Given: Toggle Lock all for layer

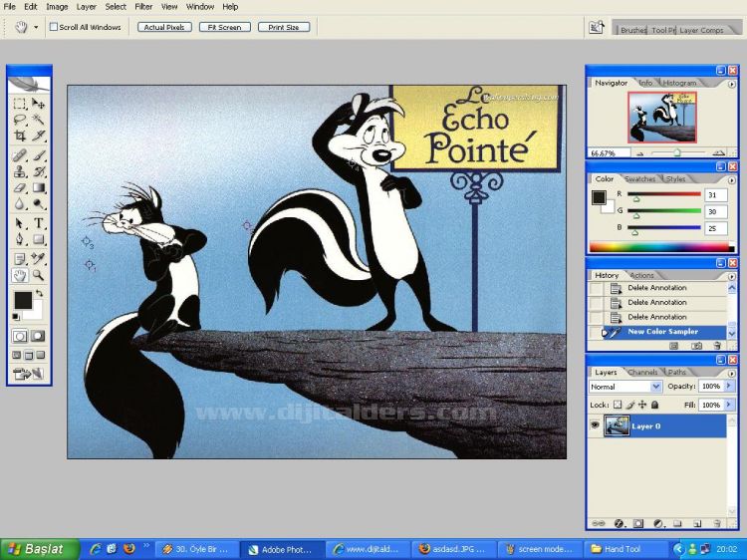Looking at the screenshot, I should (655, 405).
